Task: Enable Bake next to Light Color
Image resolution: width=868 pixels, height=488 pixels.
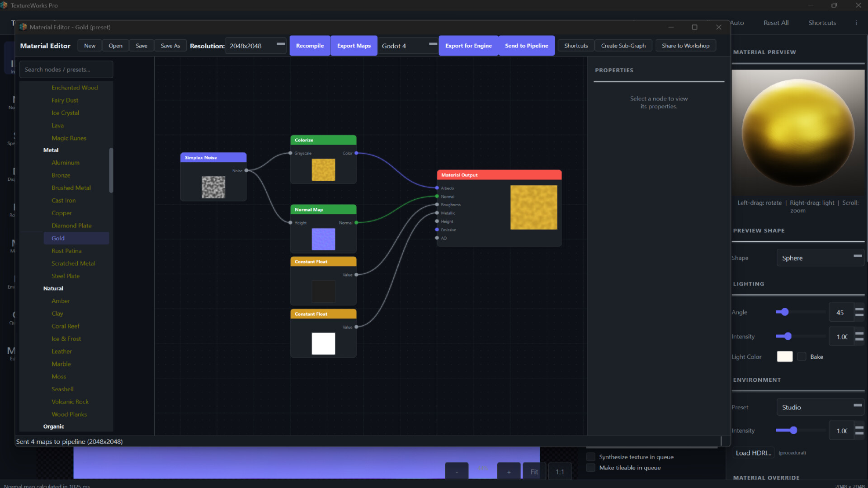Action: pos(802,357)
